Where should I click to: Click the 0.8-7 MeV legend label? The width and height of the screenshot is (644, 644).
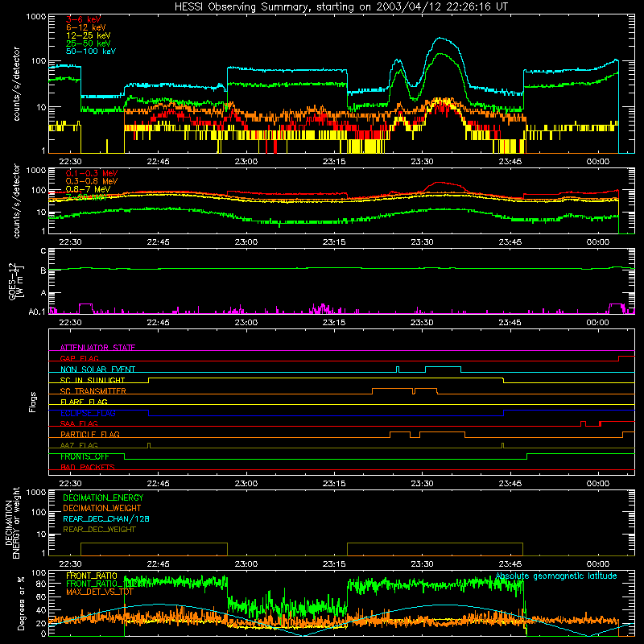coord(89,189)
